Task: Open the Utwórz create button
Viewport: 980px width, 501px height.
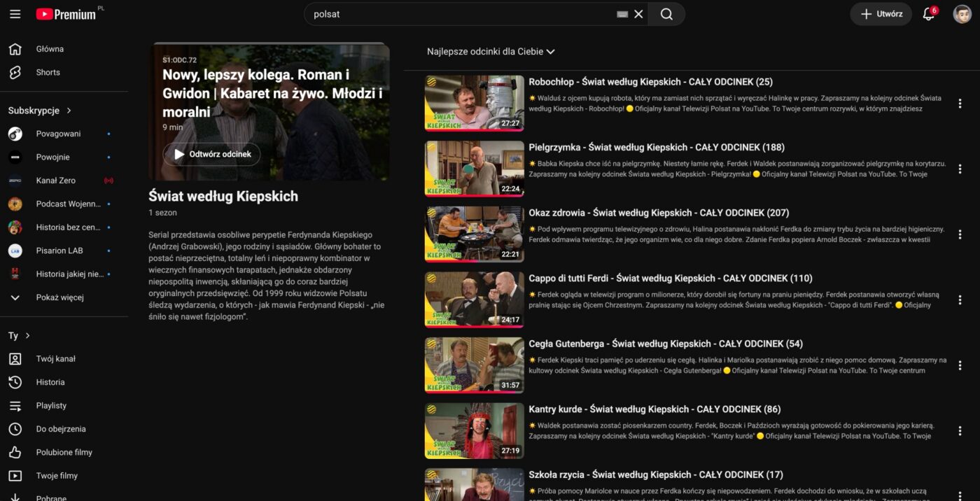Action: coord(881,14)
